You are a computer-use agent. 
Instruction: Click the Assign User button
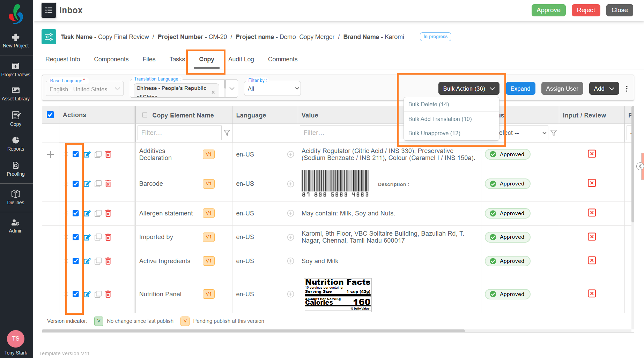(562, 89)
